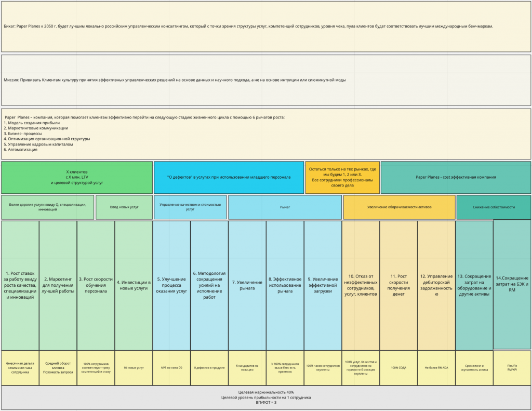532x411 pixels.
Task: Click '6. Методология сокращения усилий' column
Action: [209, 285]
